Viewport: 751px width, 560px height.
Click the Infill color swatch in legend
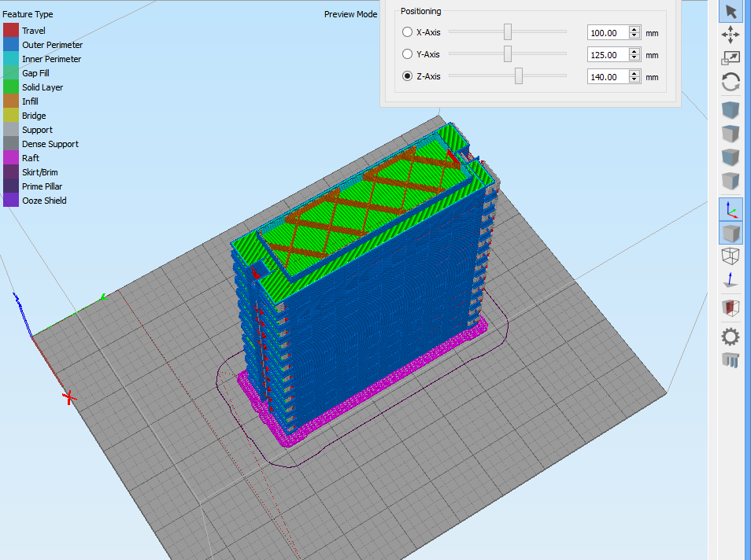[x=10, y=101]
